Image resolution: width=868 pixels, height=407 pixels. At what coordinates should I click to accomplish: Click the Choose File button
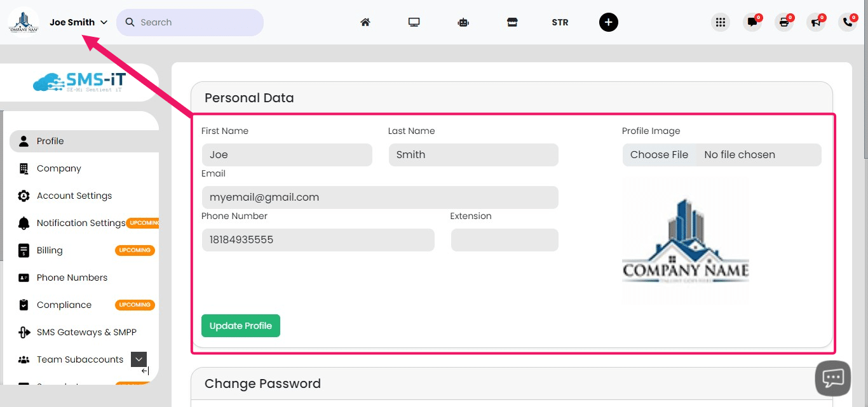(x=659, y=155)
